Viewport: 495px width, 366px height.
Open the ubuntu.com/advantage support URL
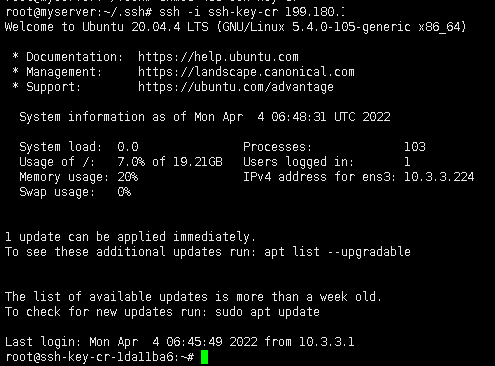click(x=236, y=87)
